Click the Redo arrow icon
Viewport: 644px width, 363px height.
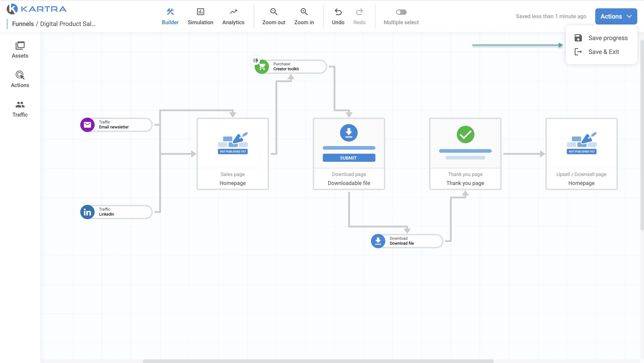[359, 12]
